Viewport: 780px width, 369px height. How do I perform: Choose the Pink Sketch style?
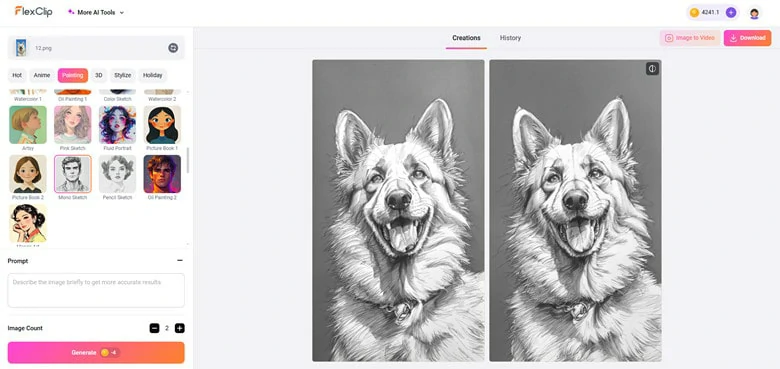73,125
